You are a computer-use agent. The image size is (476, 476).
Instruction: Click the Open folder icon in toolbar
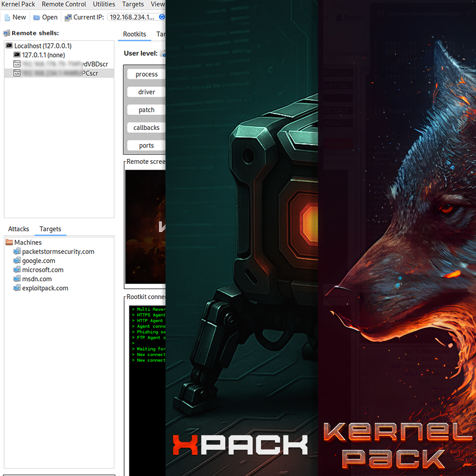click(36, 17)
